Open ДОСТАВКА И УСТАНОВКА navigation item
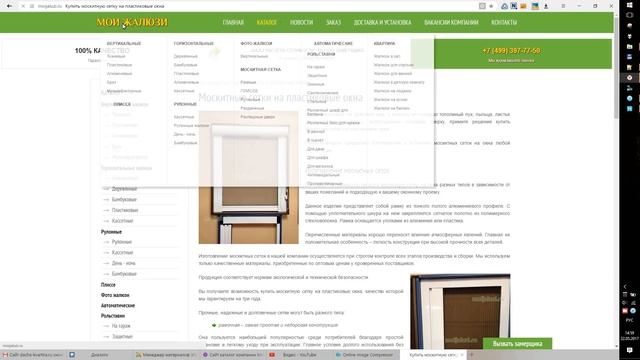Viewport: 640px width, 360px height. pyautogui.click(x=382, y=22)
